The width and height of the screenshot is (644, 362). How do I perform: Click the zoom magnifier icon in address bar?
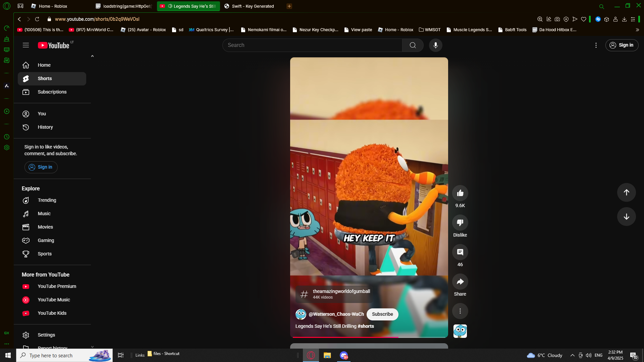pyautogui.click(x=540, y=19)
